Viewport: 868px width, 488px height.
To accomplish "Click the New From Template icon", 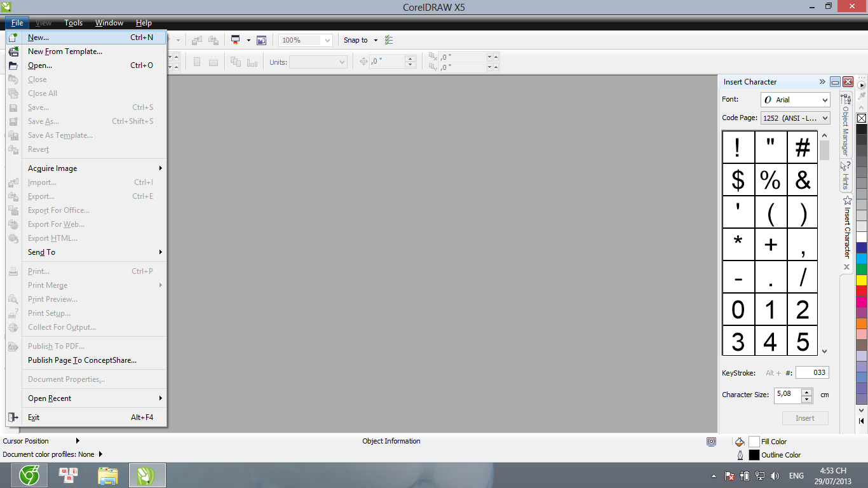I will point(13,51).
